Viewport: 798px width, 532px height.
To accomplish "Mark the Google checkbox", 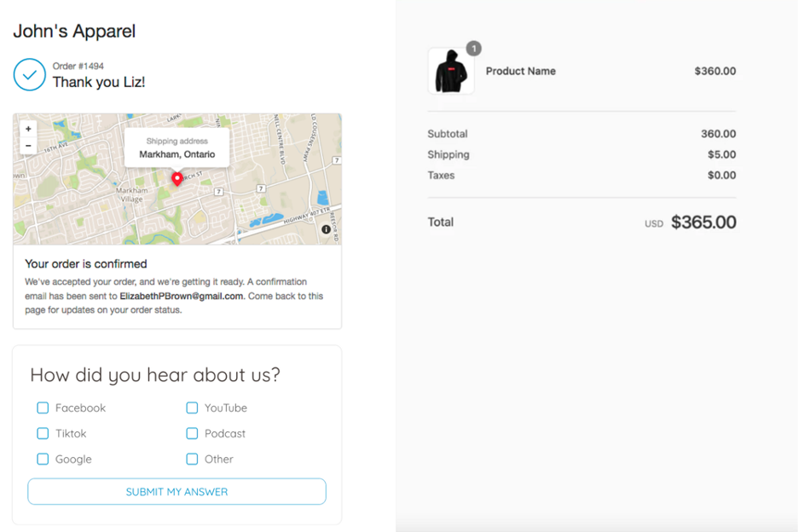I will pos(43,459).
